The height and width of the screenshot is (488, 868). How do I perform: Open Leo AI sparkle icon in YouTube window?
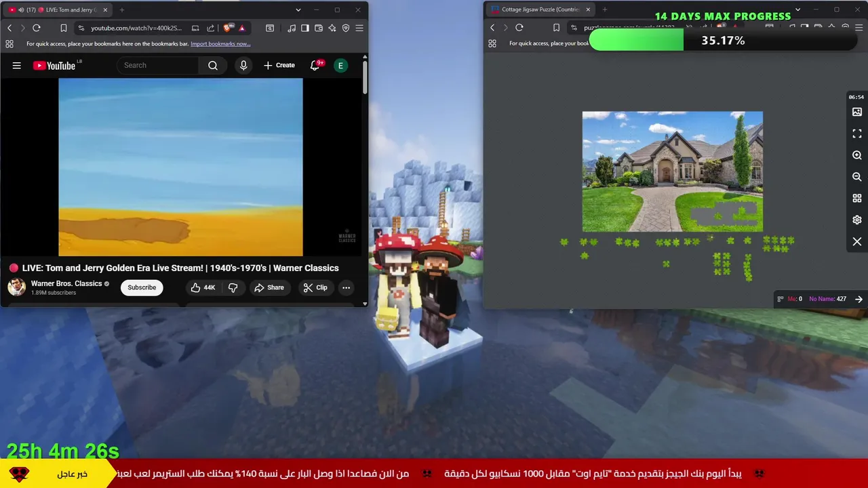click(x=332, y=28)
